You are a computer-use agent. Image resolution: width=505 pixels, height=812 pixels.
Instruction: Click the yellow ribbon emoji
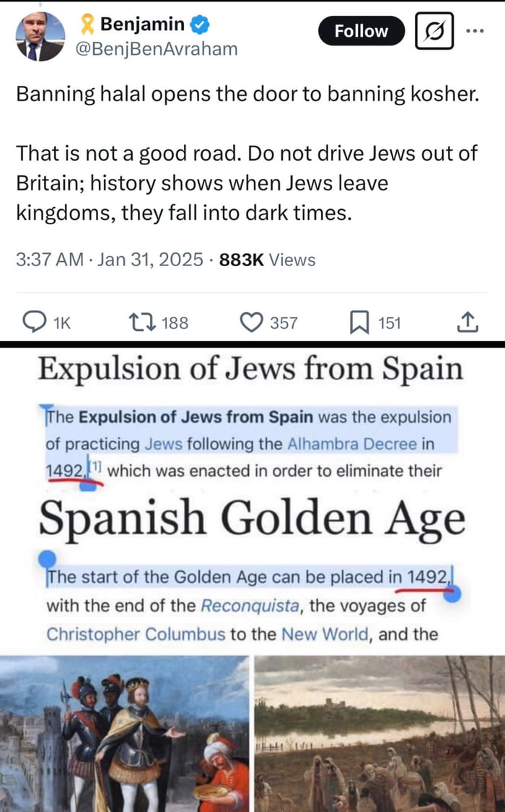coord(87,25)
